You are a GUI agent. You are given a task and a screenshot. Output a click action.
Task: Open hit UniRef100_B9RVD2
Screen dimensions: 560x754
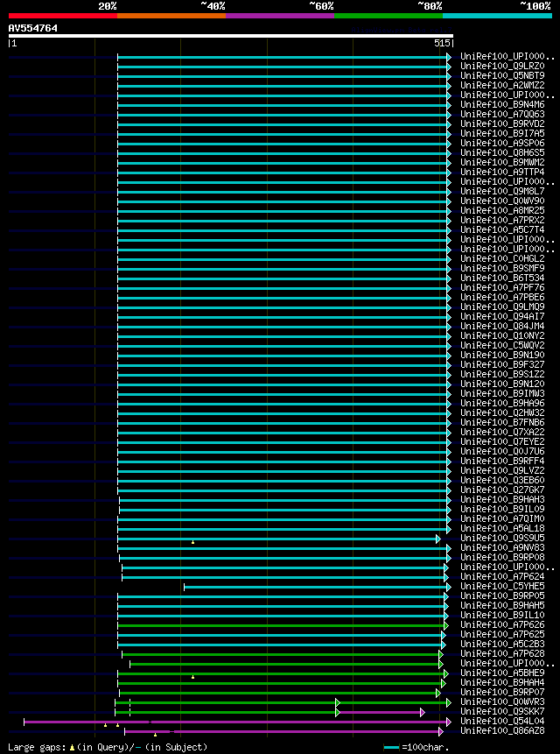point(502,124)
